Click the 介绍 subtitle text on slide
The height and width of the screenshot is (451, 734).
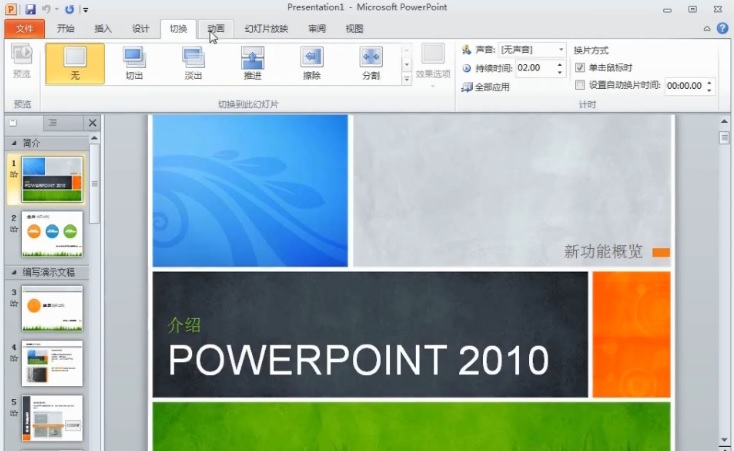(x=184, y=325)
